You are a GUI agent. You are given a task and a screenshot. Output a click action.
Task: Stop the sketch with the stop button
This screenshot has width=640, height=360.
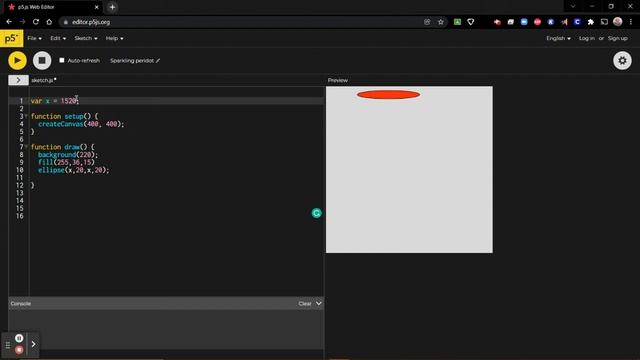click(42, 60)
